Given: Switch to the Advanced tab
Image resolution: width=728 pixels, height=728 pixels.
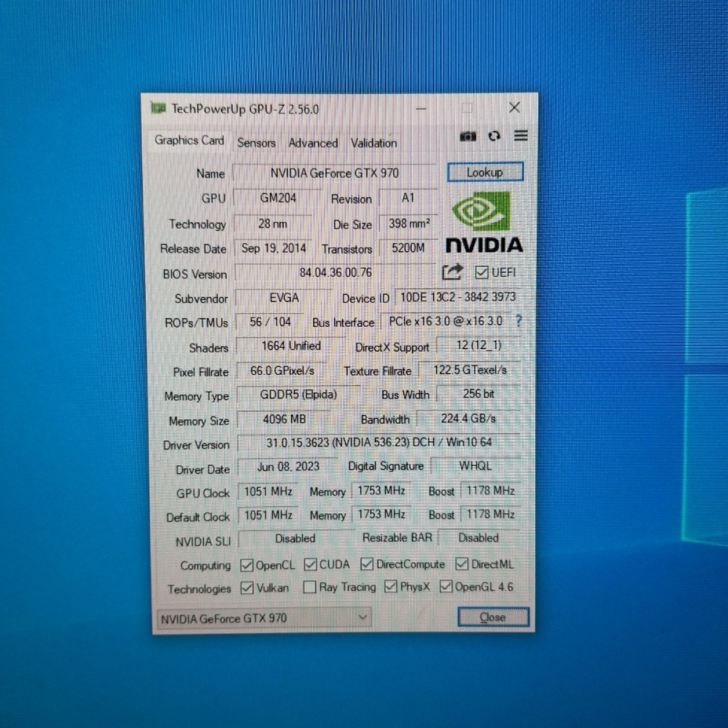Looking at the screenshot, I should (x=313, y=143).
